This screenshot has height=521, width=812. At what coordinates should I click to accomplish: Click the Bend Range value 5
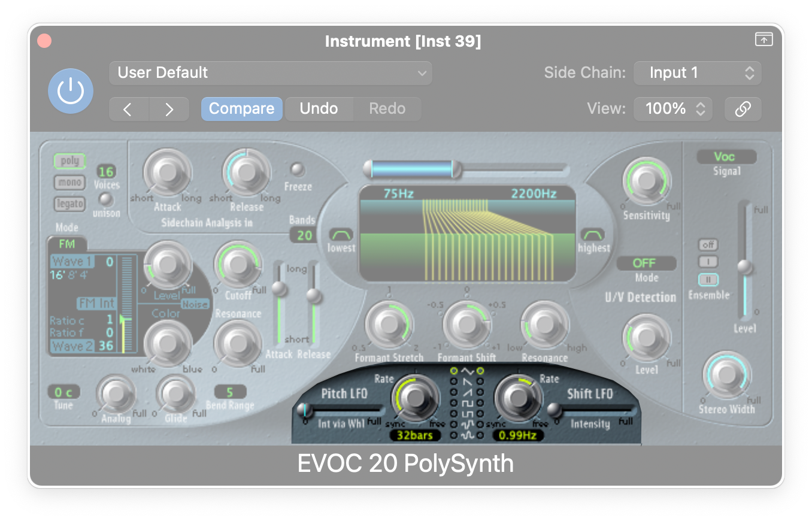pyautogui.click(x=229, y=392)
